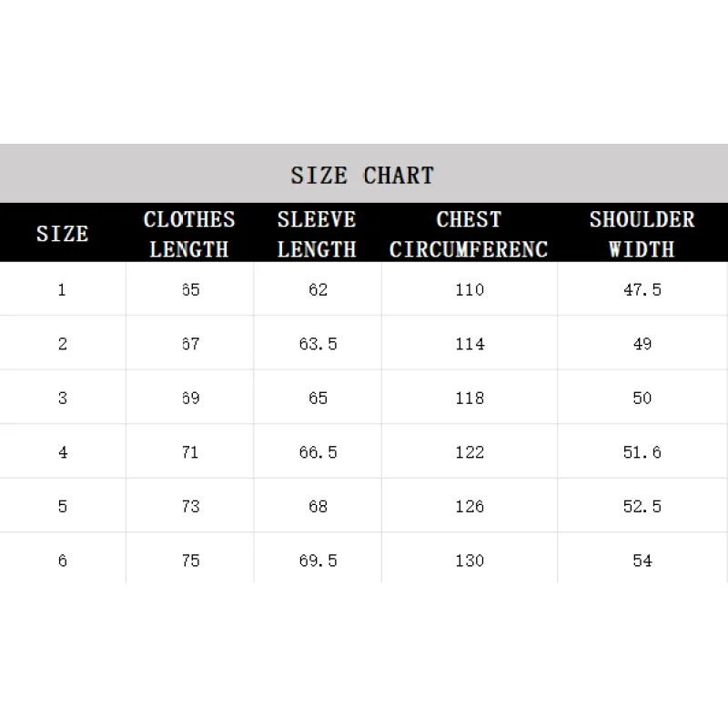Image resolution: width=728 pixels, height=728 pixels.
Task: Click sleeve length value 69.5
Action: (318, 561)
